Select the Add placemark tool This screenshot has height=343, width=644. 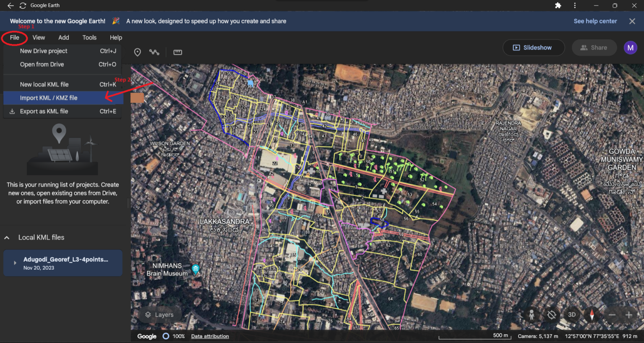138,52
